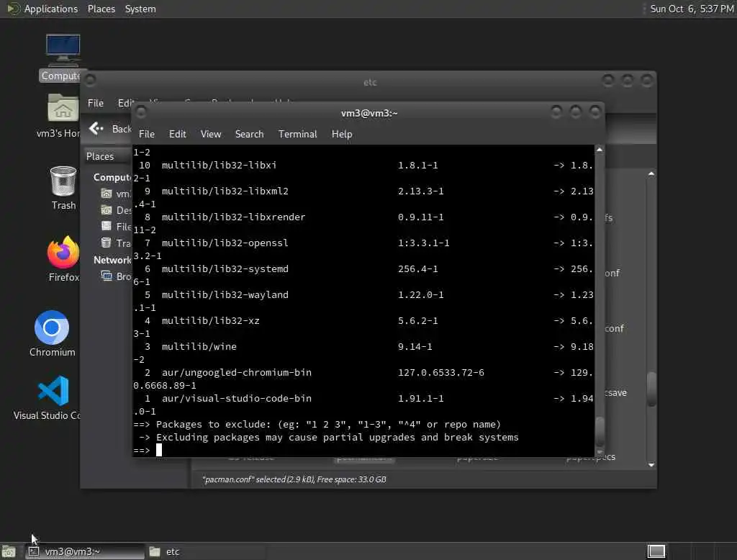Click the workspace switcher in bottom panel
Screen dimensions: 737x560
656,551
